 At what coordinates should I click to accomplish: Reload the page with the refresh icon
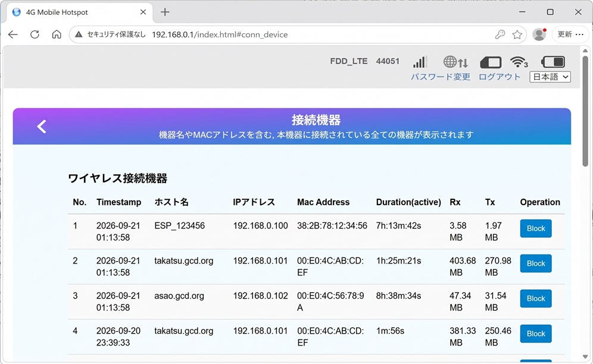(35, 34)
